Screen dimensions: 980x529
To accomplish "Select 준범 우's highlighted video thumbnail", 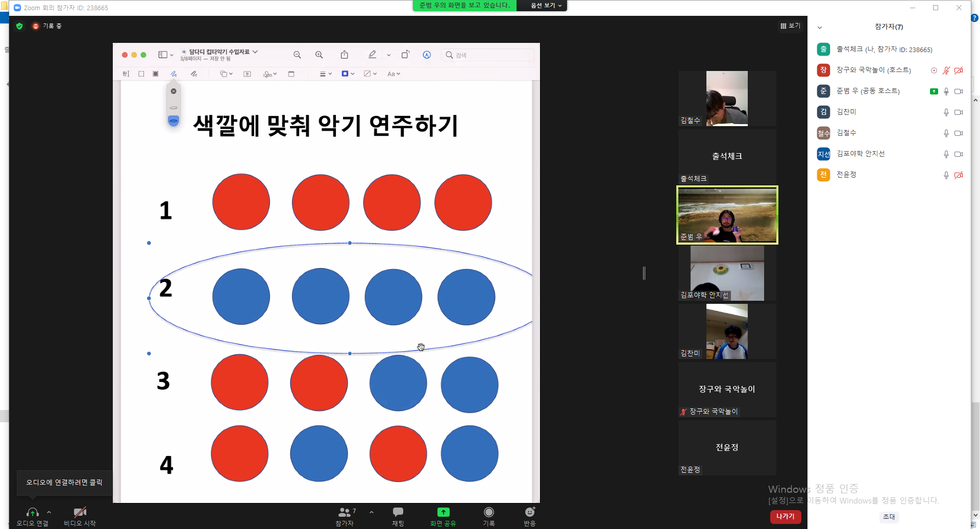I will [727, 215].
